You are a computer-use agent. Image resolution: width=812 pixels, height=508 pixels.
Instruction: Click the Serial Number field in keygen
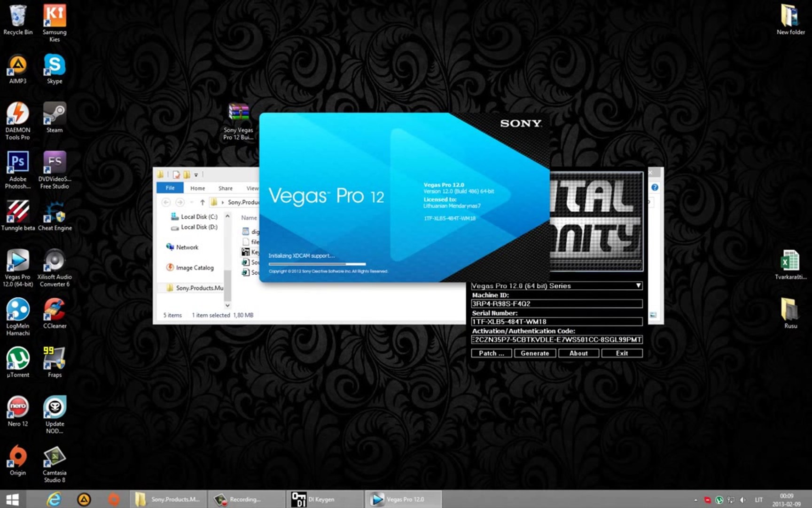[557, 322]
